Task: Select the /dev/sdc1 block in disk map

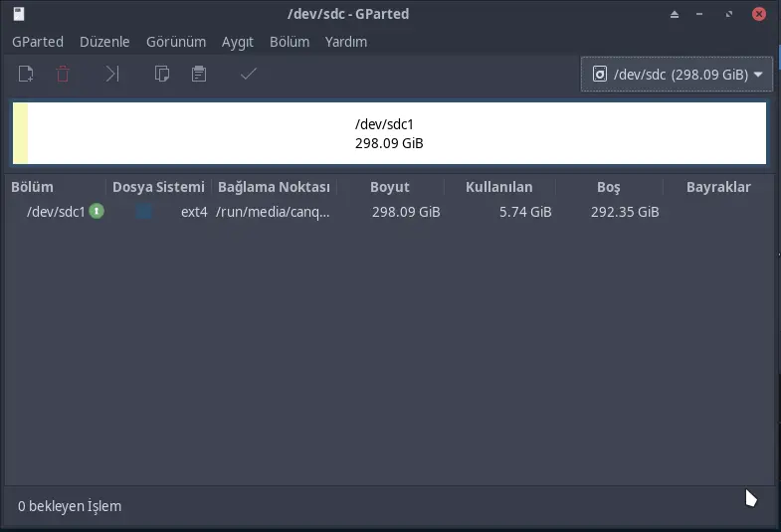Action: [x=389, y=133]
